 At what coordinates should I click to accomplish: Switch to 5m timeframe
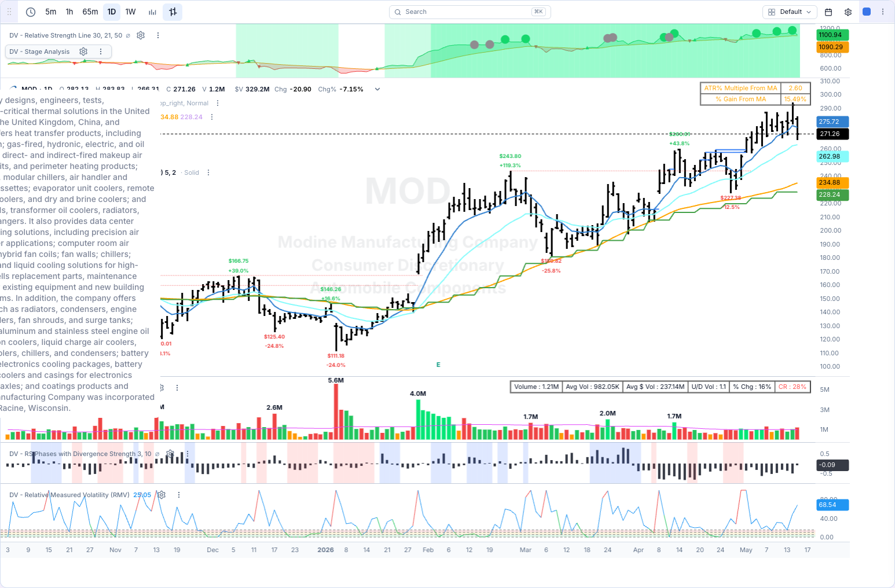[x=51, y=12]
